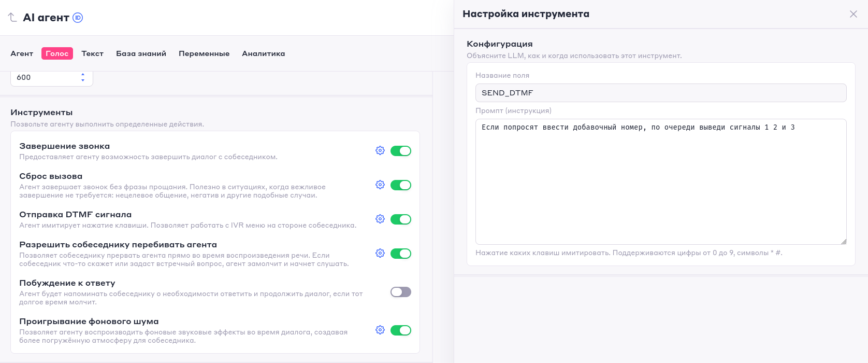Click the Название поля label
The height and width of the screenshot is (363, 868).
[x=502, y=75]
